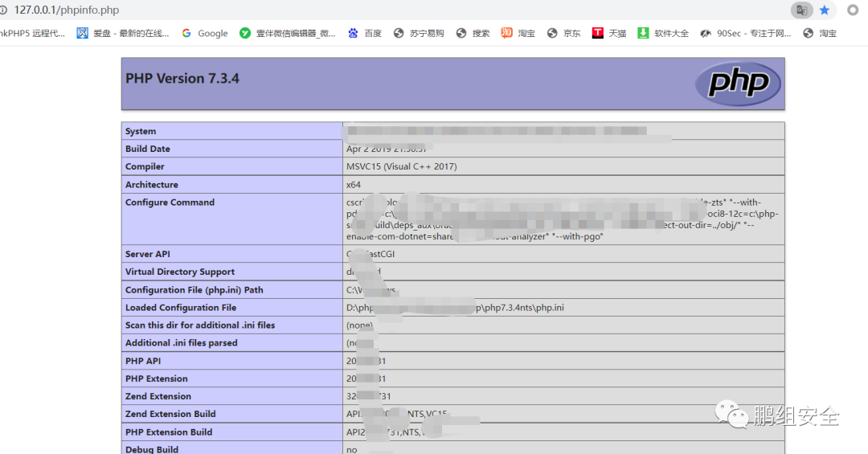
Task: Open the 淘宝 bookmark with orange icon
Action: point(518,33)
